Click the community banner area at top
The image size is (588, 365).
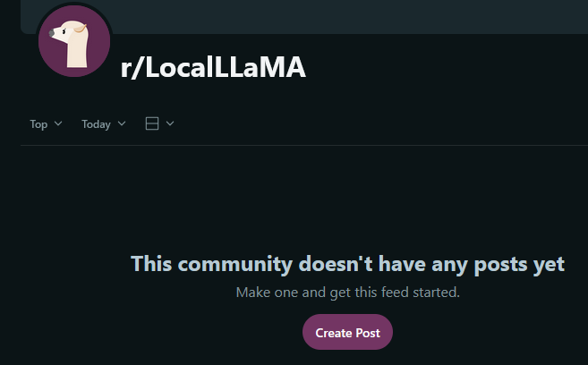point(303,17)
